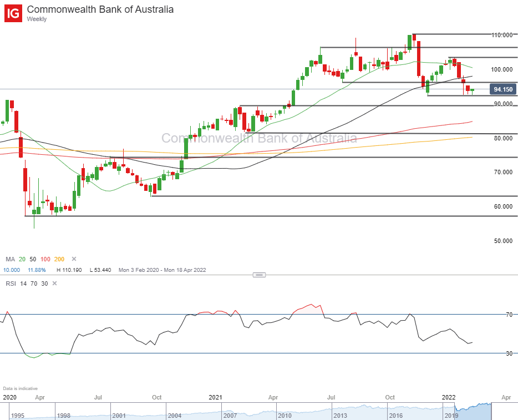Click the 10.000 range value

click(x=12, y=270)
